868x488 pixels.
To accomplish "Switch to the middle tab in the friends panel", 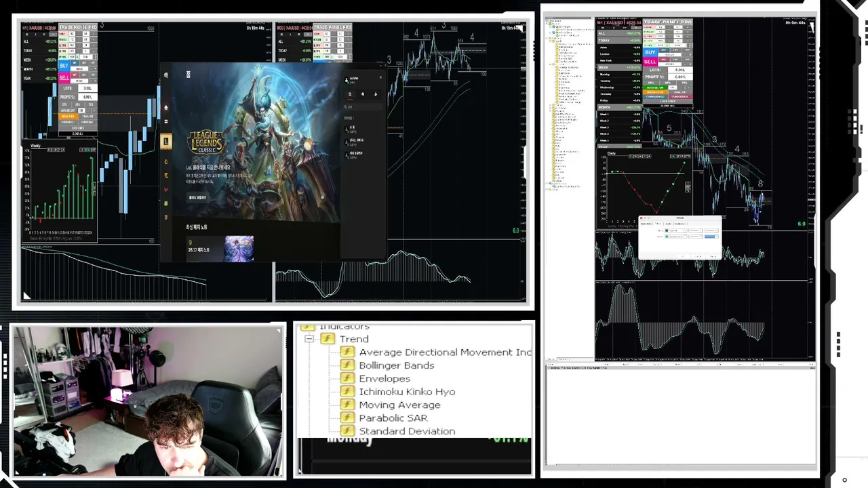I will (x=363, y=95).
